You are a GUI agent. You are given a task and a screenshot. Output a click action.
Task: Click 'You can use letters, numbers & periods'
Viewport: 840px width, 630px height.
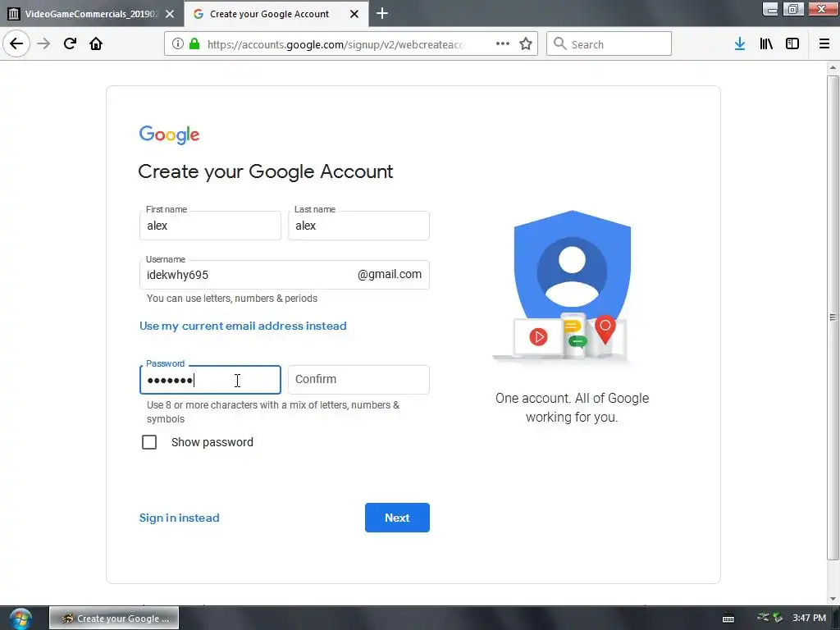(x=232, y=299)
